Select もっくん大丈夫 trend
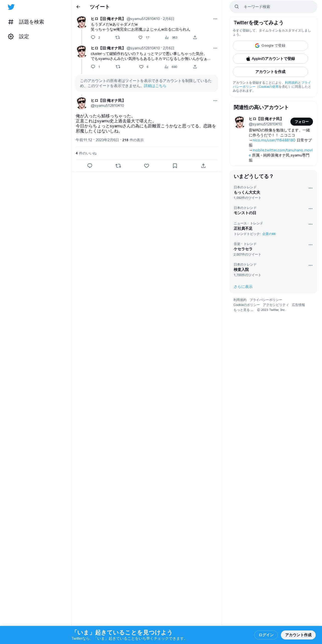 coord(247,192)
